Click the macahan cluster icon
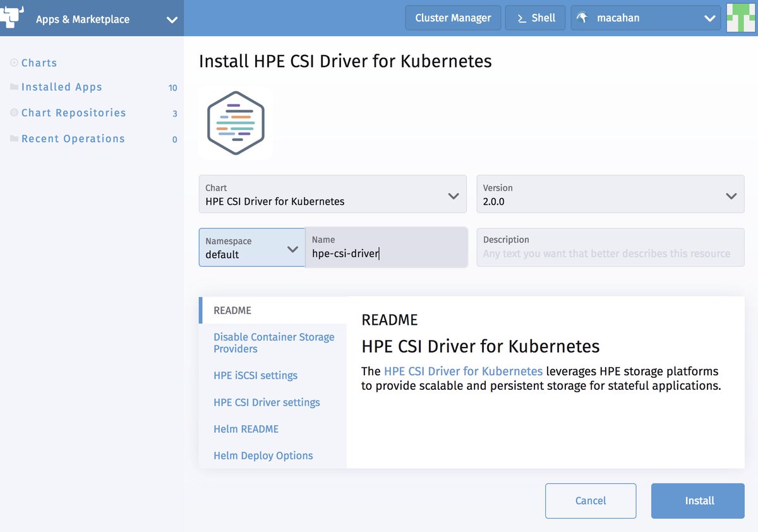The height and width of the screenshot is (532, 758). (x=582, y=18)
